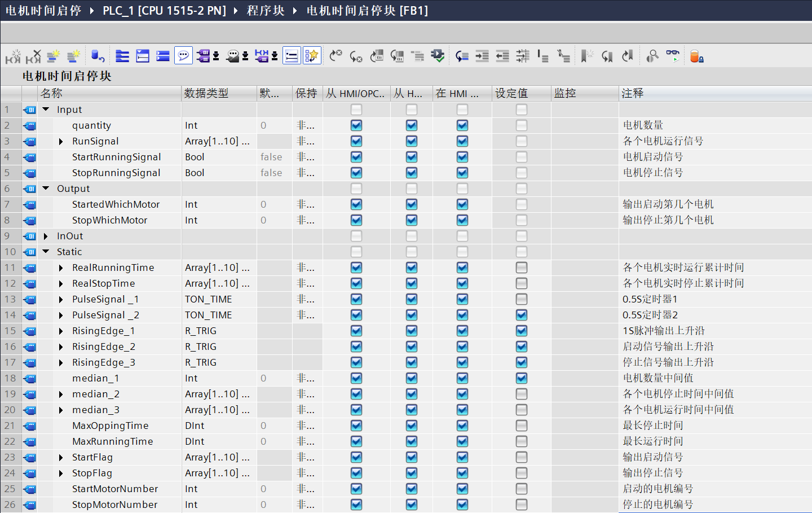Uncheck setpoint box for RisingEdge_1

tap(522, 331)
